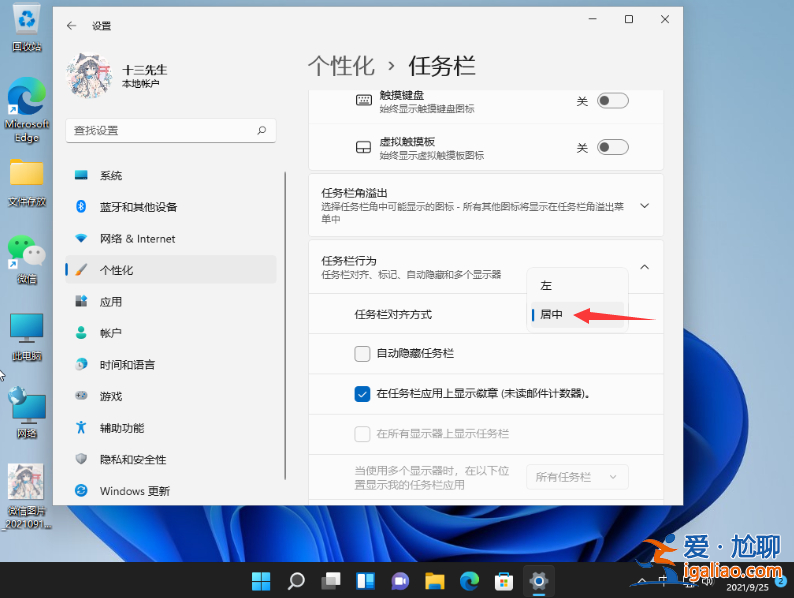
Task: Click the sidebar vertical scrollbar
Action: point(285,325)
